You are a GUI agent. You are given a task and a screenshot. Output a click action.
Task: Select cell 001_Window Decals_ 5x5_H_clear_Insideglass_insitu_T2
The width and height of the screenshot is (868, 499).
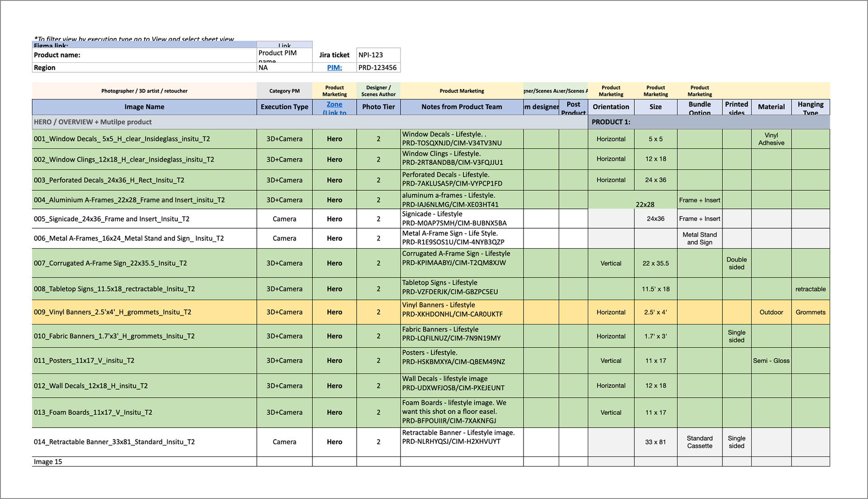[x=144, y=139]
